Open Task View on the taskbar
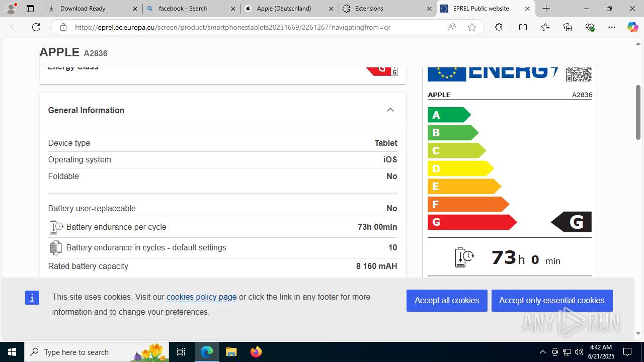This screenshot has width=644, height=362. 181,352
